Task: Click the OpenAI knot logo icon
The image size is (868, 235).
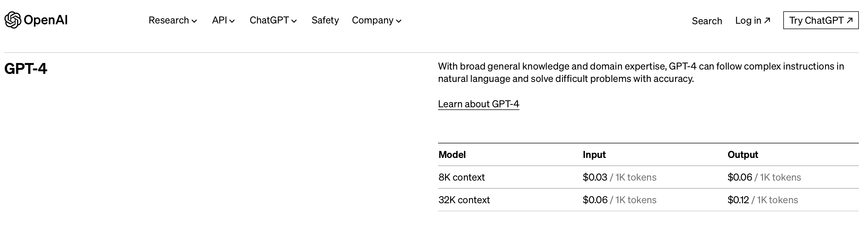Action: (x=13, y=20)
